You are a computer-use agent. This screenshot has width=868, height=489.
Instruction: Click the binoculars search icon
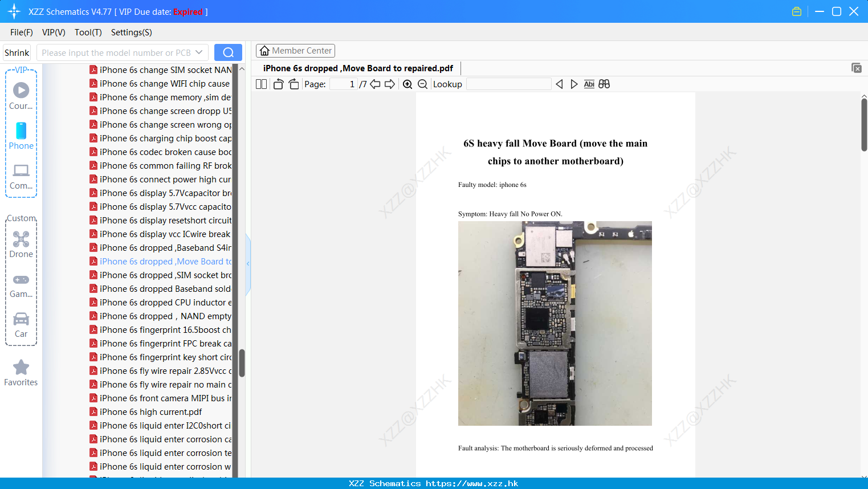[x=604, y=84]
